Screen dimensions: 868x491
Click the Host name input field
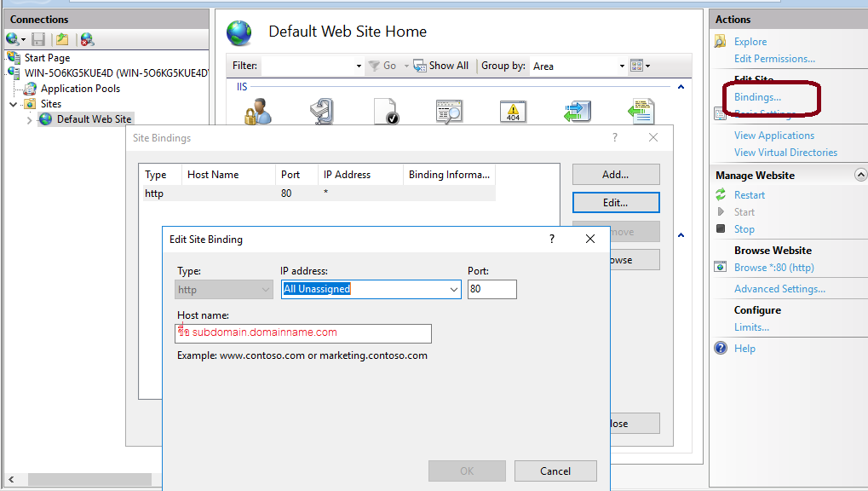(x=302, y=333)
